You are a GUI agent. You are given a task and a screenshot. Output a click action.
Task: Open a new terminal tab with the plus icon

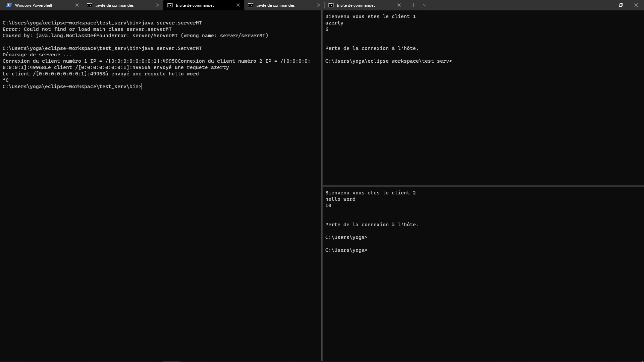pyautogui.click(x=413, y=5)
